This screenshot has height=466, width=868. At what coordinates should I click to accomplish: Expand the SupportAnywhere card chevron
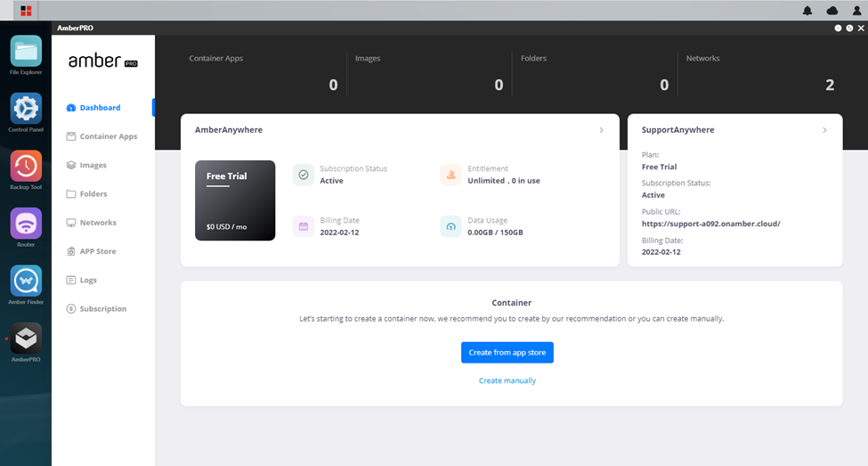click(x=824, y=130)
